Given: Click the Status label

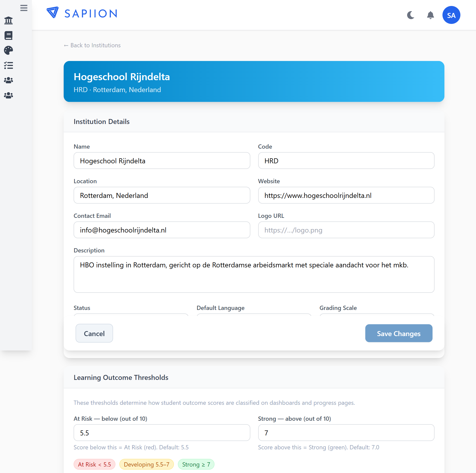Looking at the screenshot, I should pyautogui.click(x=82, y=308).
